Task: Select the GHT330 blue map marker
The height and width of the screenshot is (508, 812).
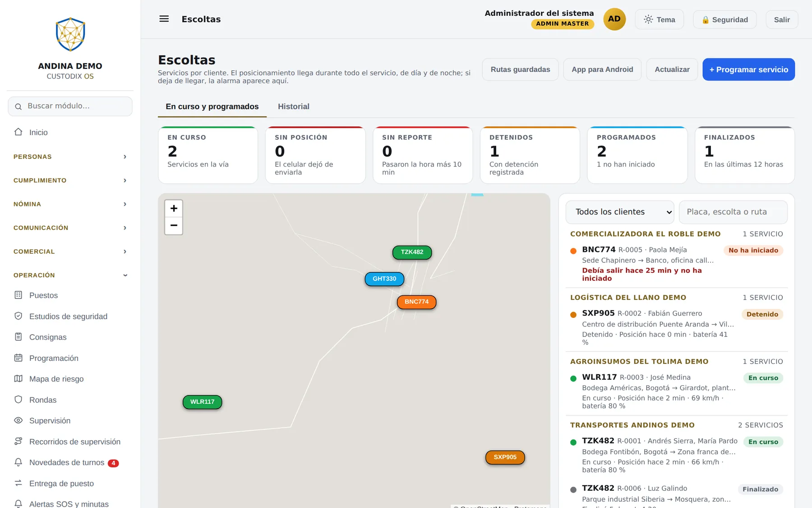Action: (384, 279)
